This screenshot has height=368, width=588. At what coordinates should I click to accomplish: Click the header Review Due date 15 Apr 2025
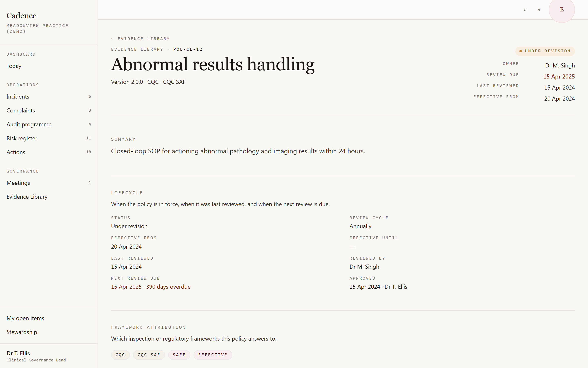559,76
